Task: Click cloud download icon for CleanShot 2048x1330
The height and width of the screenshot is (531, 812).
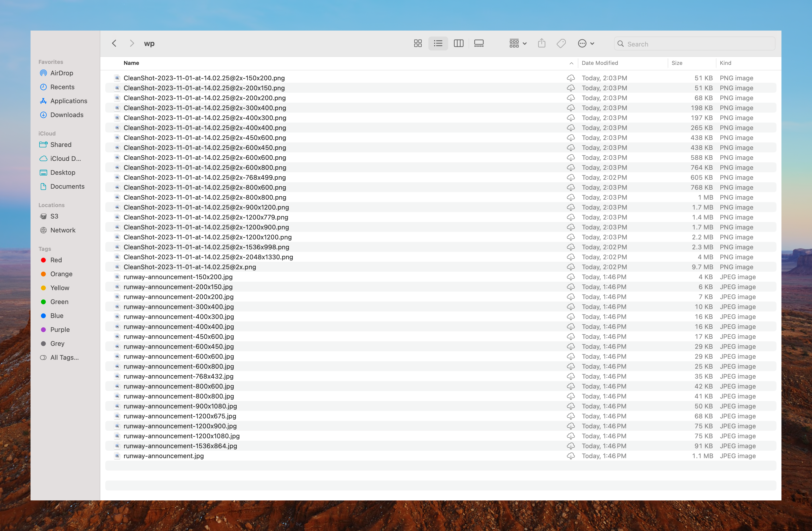Action: coord(570,257)
